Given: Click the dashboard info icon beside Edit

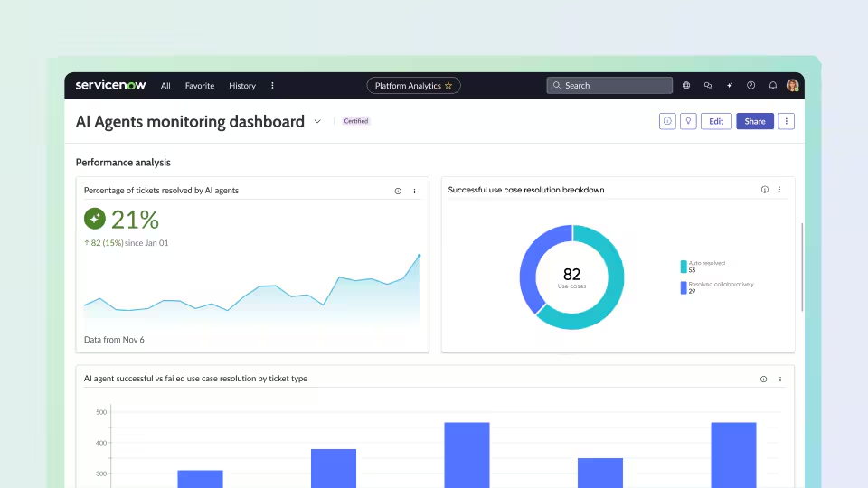Looking at the screenshot, I should 667,121.
